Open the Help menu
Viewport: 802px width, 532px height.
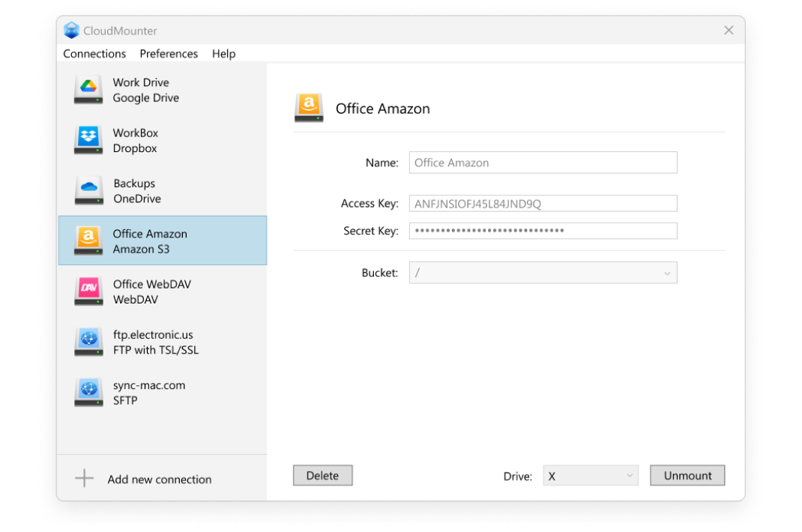coord(223,53)
